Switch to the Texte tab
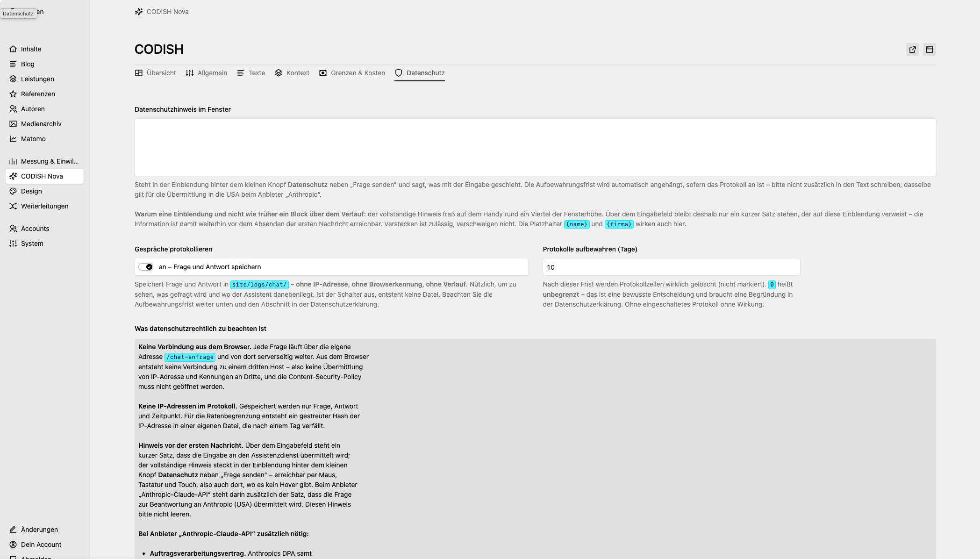 251,73
